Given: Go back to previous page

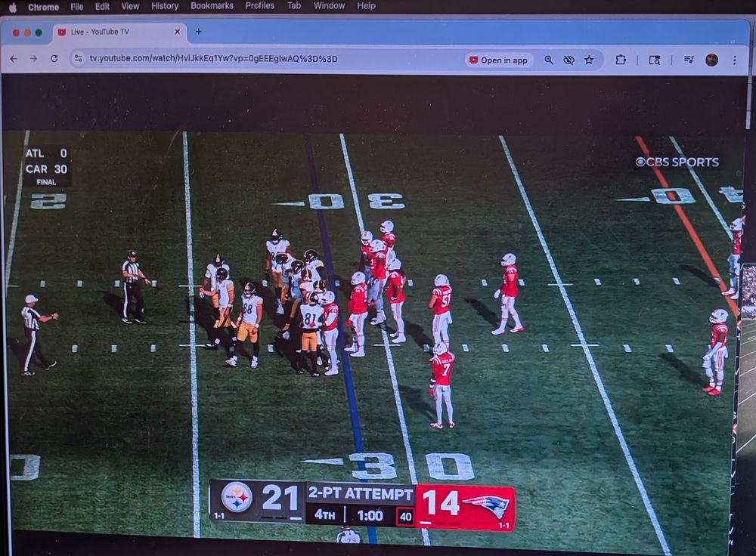Looking at the screenshot, I should tap(14, 58).
